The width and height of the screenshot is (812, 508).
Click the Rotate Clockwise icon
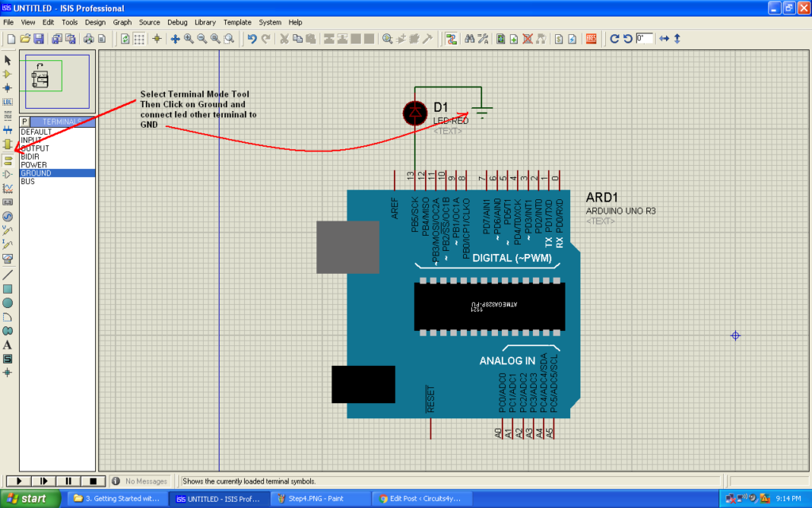[x=615, y=39]
